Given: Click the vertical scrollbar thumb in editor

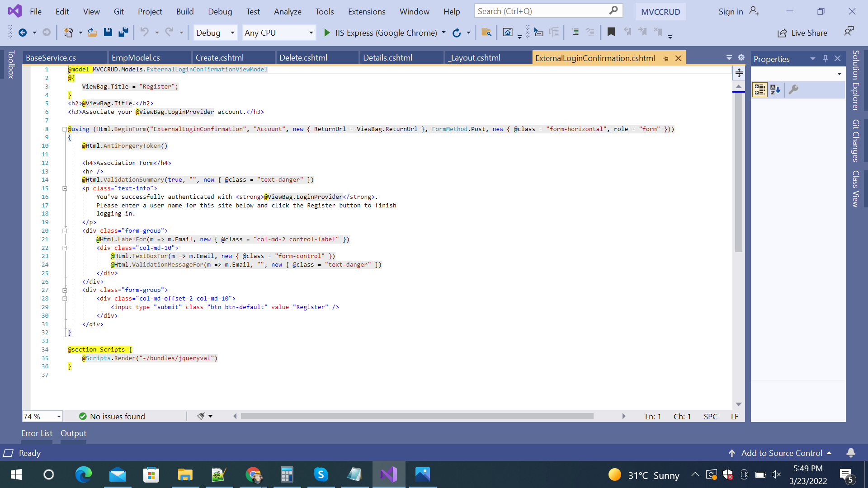Looking at the screenshot, I should (739, 173).
